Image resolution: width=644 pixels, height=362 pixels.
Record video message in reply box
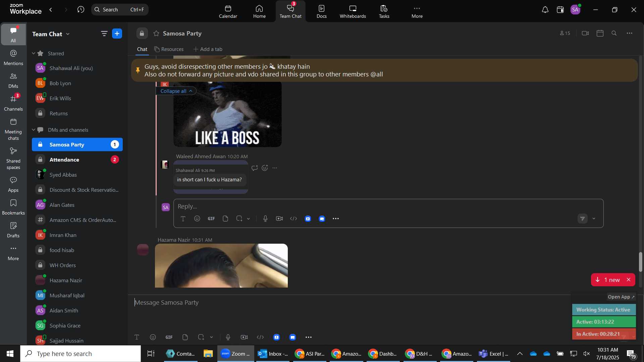tap(279, 219)
